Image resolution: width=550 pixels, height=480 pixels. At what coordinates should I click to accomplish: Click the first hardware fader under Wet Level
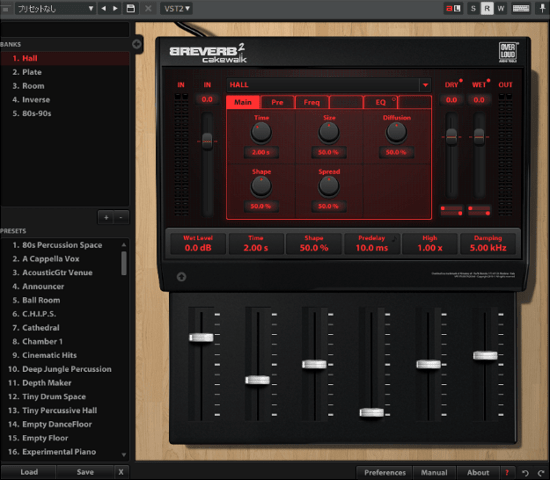[201, 338]
